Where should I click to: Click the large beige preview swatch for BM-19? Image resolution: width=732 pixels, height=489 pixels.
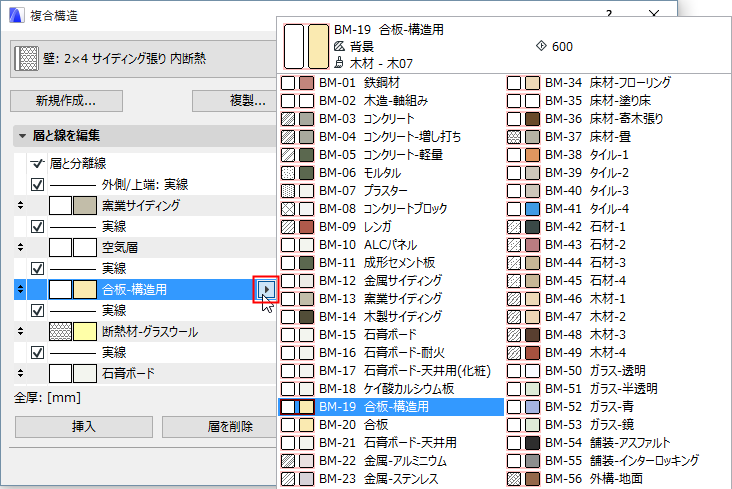[x=318, y=47]
